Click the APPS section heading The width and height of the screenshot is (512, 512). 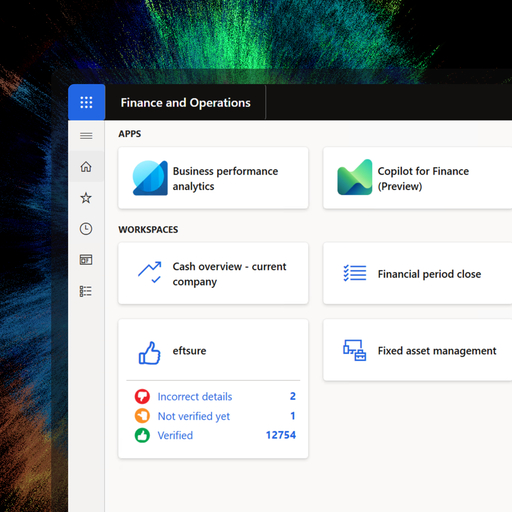click(130, 134)
